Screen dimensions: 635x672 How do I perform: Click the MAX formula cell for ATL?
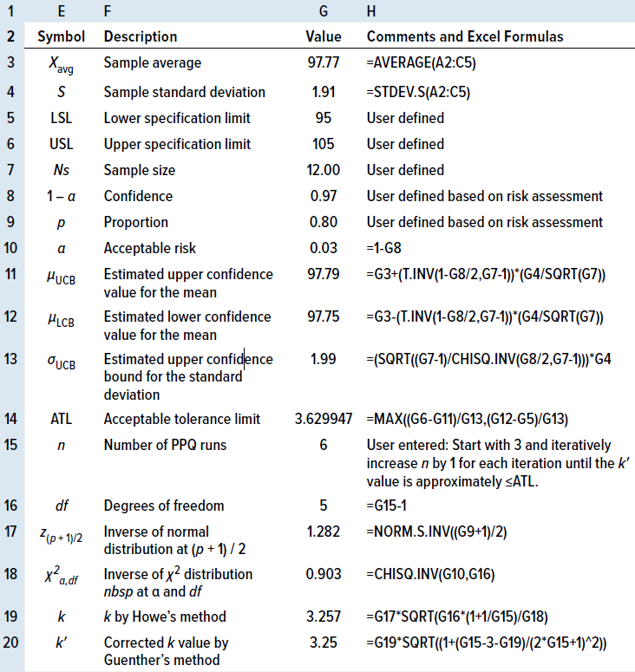click(468, 419)
